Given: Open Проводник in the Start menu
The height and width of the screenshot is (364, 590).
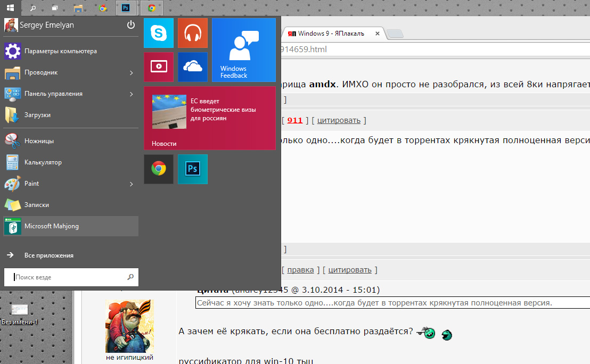Looking at the screenshot, I should click(71, 72).
